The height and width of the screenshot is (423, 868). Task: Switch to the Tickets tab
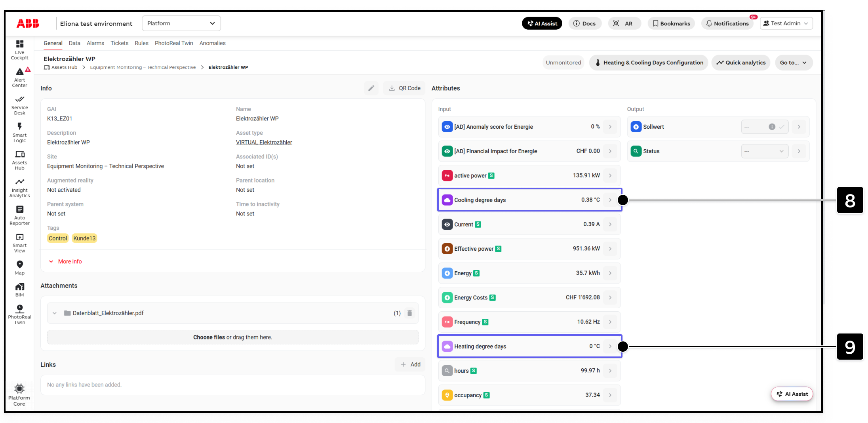point(120,43)
